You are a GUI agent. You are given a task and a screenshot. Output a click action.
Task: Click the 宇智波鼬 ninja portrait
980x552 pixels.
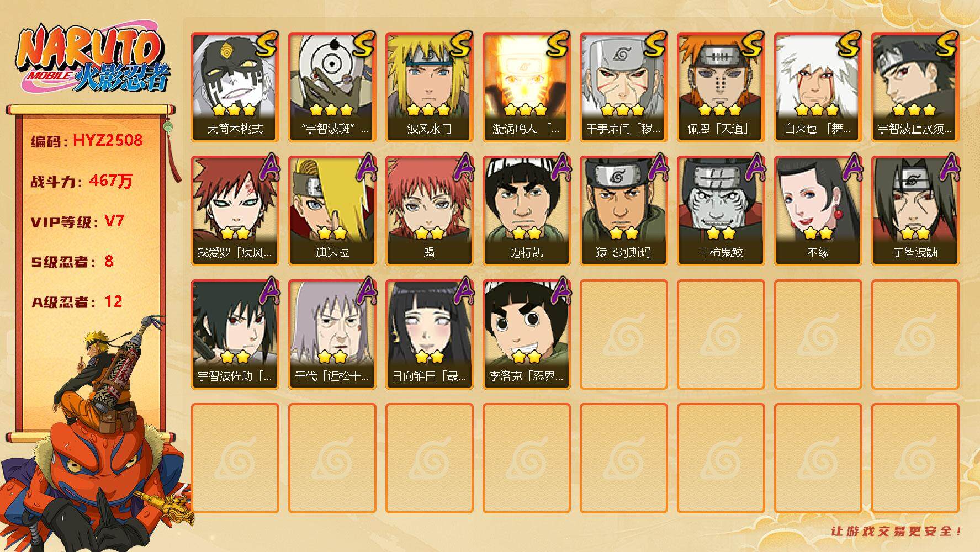915,211
